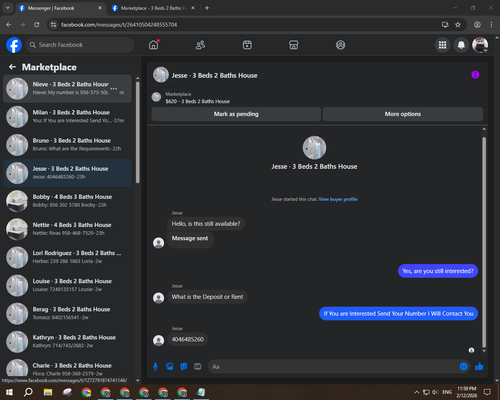Open the emoji picker in message box
This screenshot has height=400, width=500.
(x=464, y=367)
